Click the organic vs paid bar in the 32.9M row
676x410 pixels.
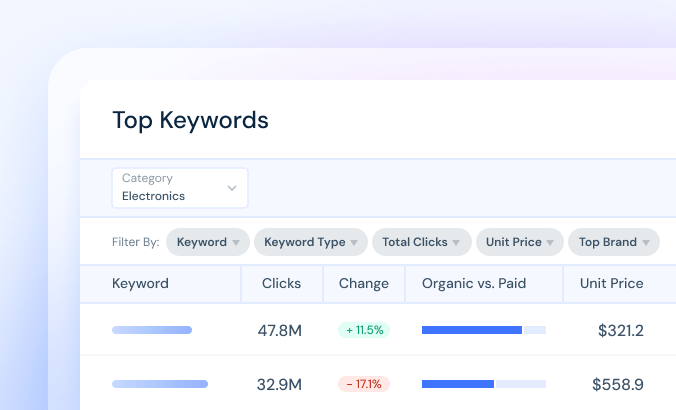pyautogui.click(x=484, y=384)
